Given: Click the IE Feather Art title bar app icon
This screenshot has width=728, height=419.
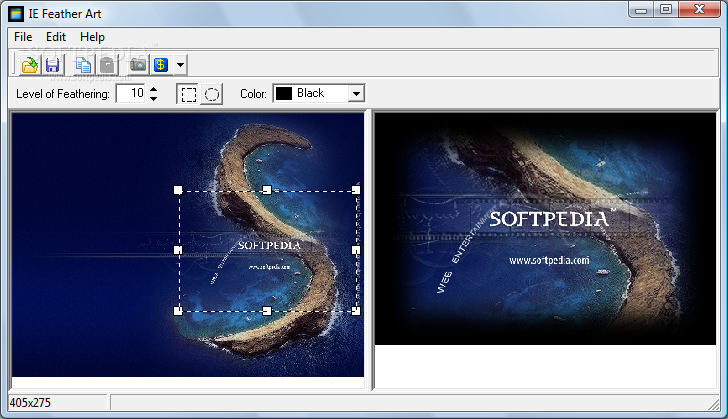Looking at the screenshot, I should (16, 14).
